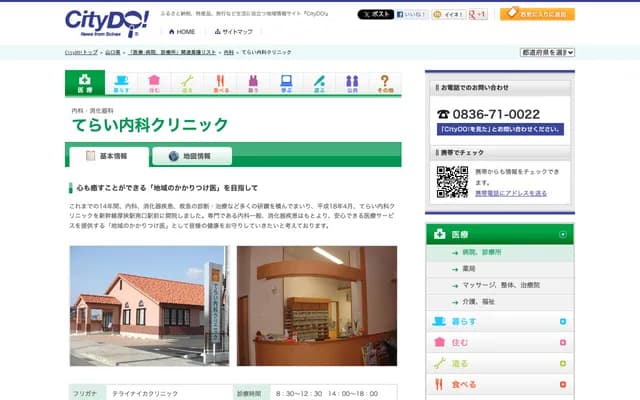
Task: Click the QR code image
Action: [452, 182]
